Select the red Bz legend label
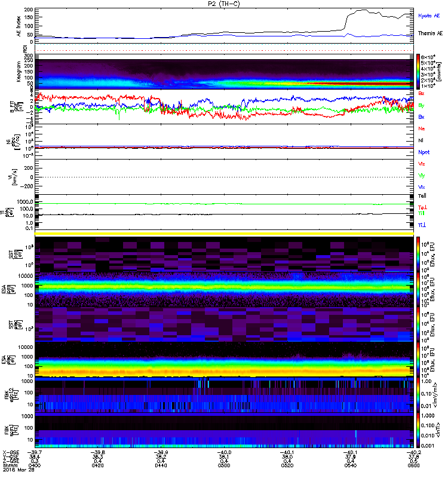The height and width of the screenshot is (478, 448). pyautogui.click(x=421, y=93)
